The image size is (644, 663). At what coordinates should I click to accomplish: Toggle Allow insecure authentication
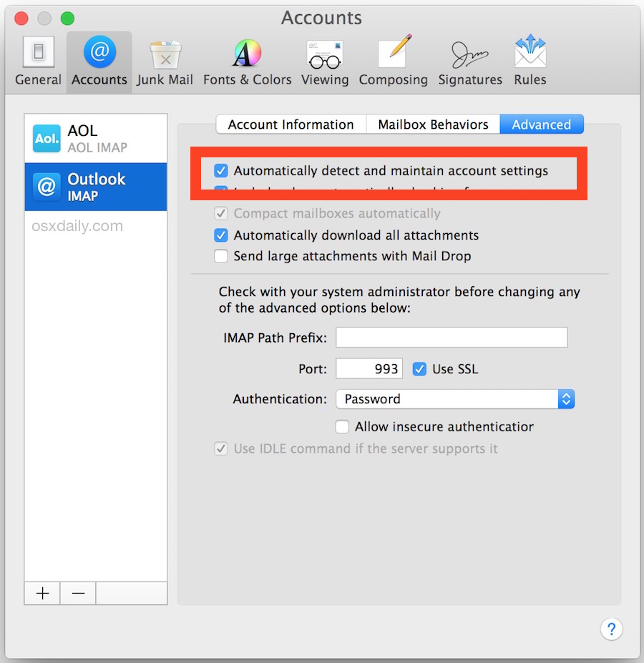(x=341, y=426)
